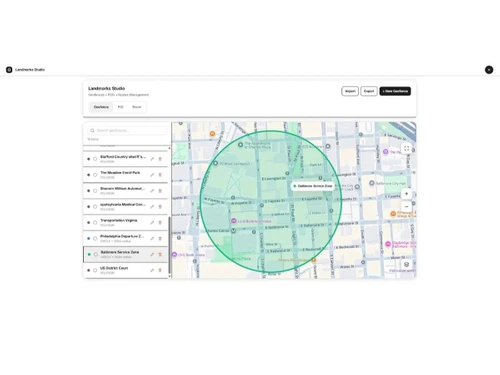Edit the spotsylvania Medical Cen... geofence

click(152, 207)
